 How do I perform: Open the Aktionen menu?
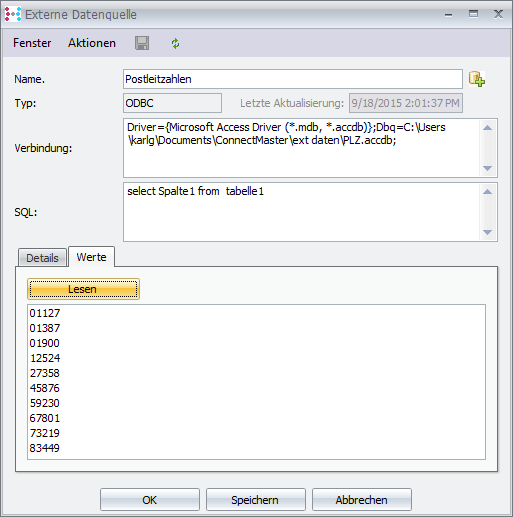(92, 43)
